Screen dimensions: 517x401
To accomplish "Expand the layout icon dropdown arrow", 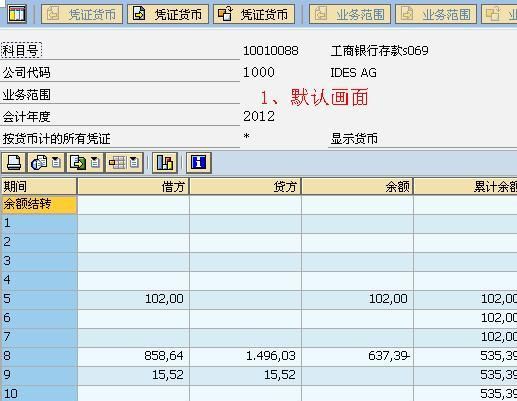I will 134,163.
